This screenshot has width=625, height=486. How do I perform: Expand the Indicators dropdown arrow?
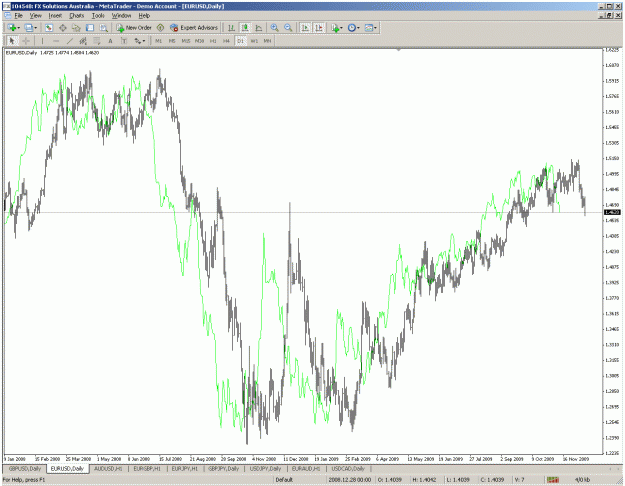342,28
